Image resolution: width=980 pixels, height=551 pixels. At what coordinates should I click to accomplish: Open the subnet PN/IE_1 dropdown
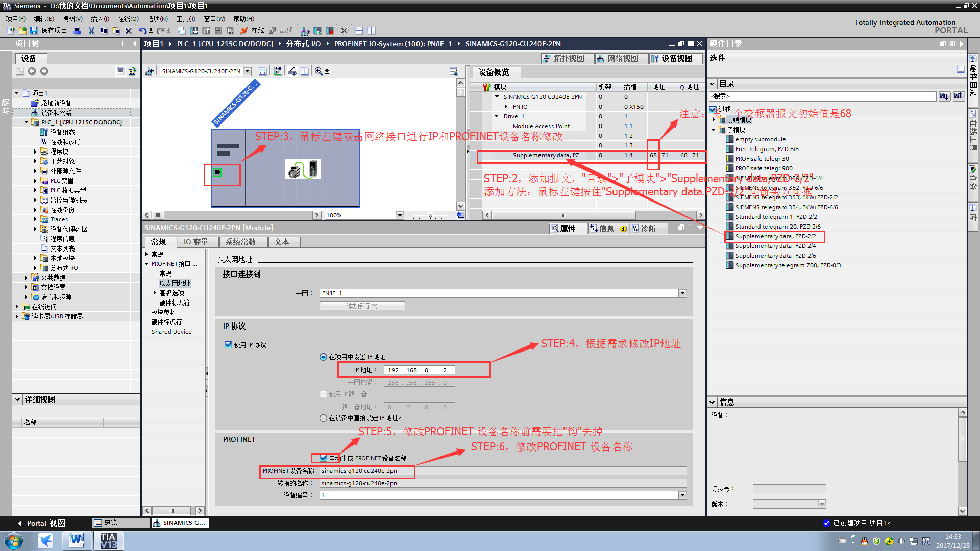click(682, 293)
